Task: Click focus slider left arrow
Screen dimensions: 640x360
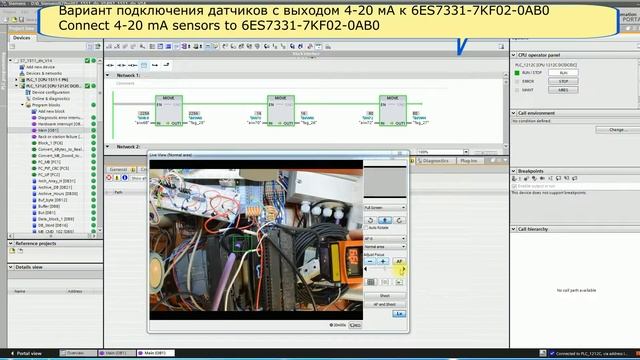Action: click(366, 269)
